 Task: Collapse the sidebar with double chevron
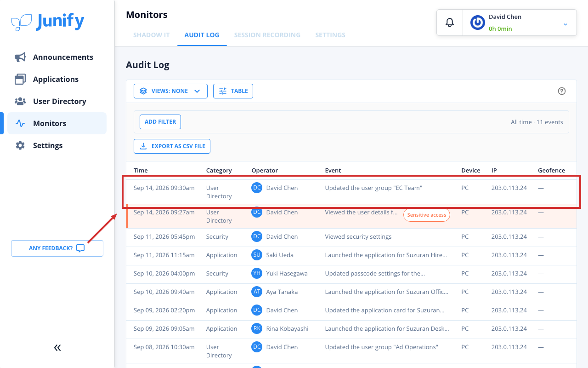[57, 348]
